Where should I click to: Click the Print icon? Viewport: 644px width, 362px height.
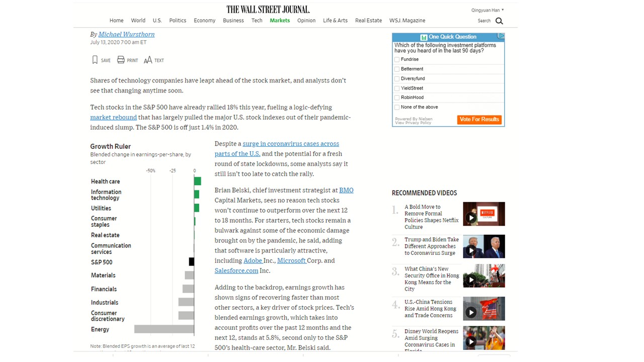tap(121, 60)
